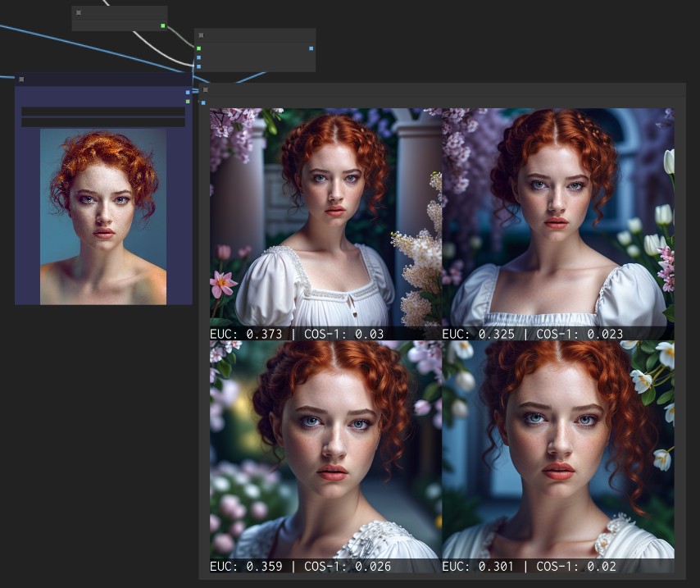This screenshot has width=700, height=588.
Task: Collapse the upper-right node via its title circle
Action: 199,35
